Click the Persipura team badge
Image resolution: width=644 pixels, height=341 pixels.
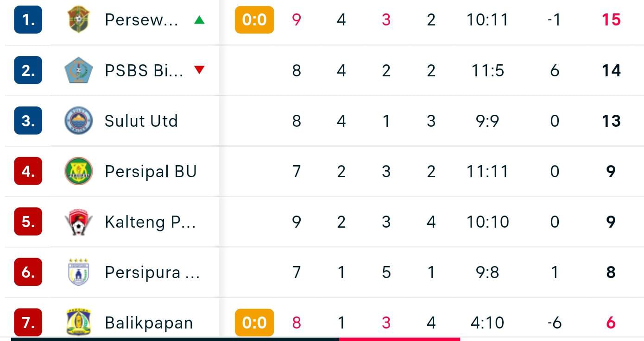(x=78, y=272)
